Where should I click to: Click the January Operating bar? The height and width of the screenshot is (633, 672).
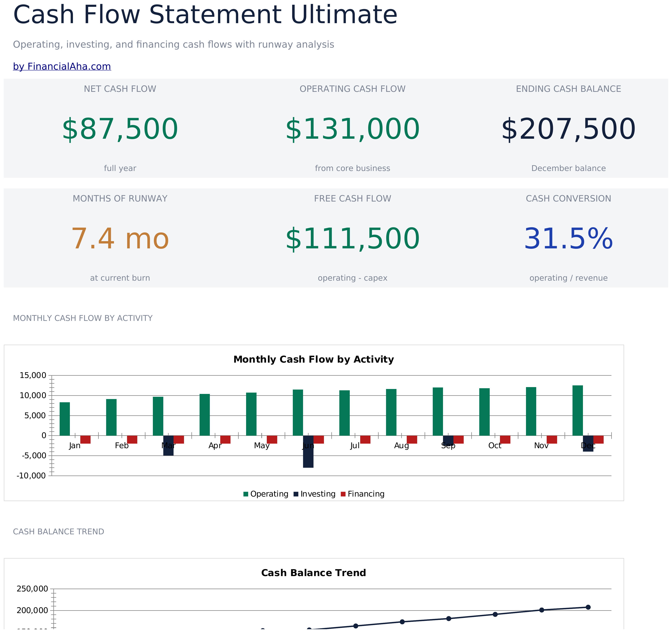tap(65, 419)
